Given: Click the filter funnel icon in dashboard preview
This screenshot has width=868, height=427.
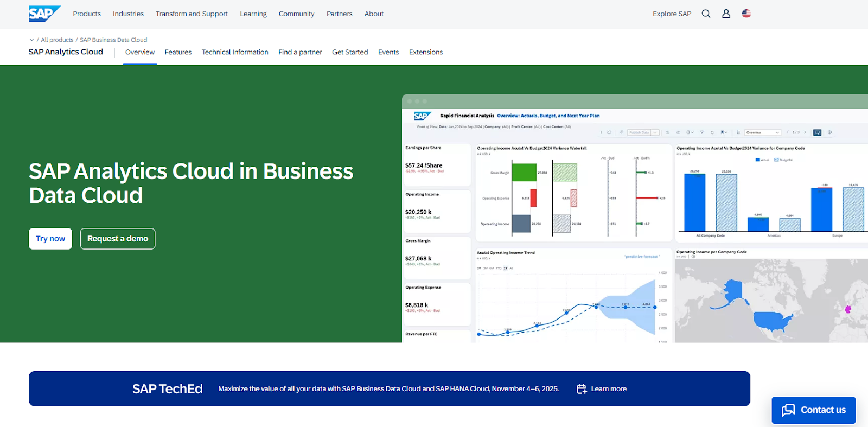Looking at the screenshot, I should tap(701, 132).
